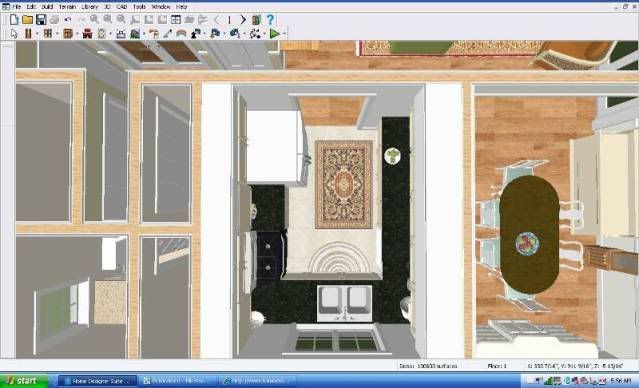The width and height of the screenshot is (639, 388).
Task: Select the patterned rug in the kitchen
Action: (344, 184)
